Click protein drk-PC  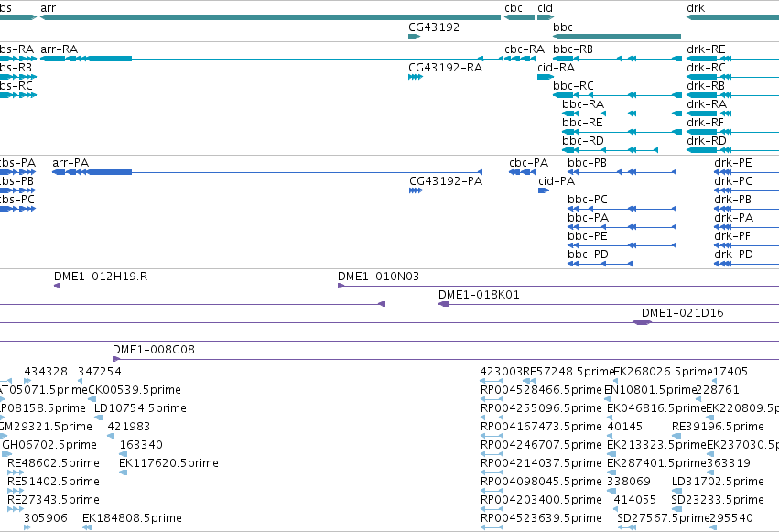pyautogui.click(x=746, y=190)
